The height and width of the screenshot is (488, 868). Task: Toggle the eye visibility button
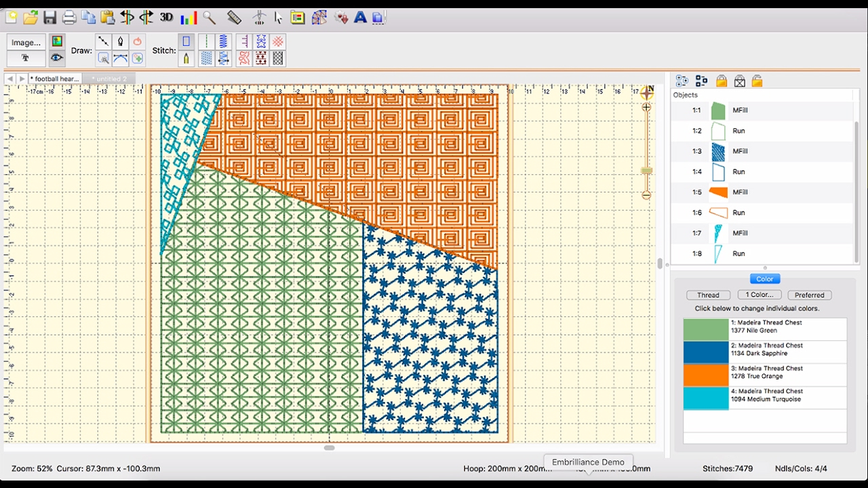(x=57, y=58)
